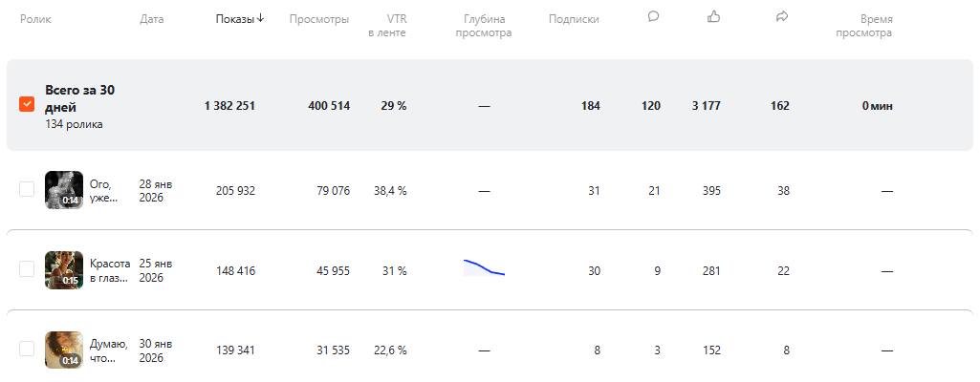
Task: Select the checkbox for the 28 янв video
Action: point(27,190)
